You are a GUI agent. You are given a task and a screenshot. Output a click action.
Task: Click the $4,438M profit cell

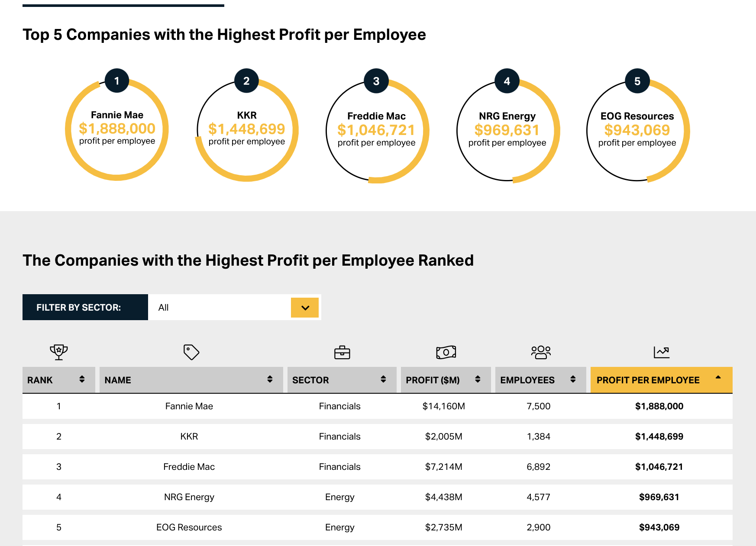click(444, 497)
